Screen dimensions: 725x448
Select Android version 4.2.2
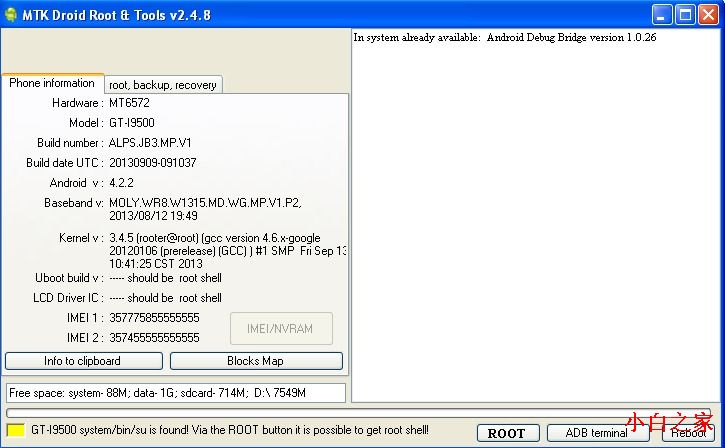(121, 183)
